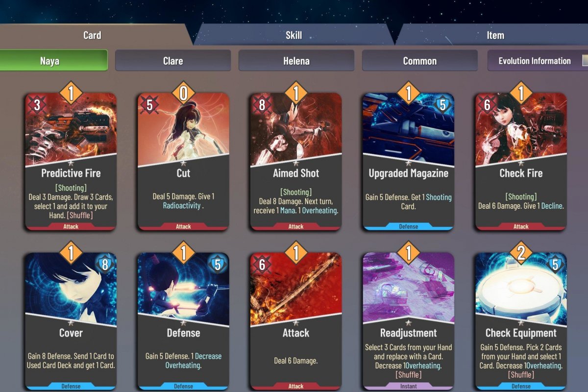588x392 pixels.
Task: Switch to the Skill tab
Action: click(294, 35)
